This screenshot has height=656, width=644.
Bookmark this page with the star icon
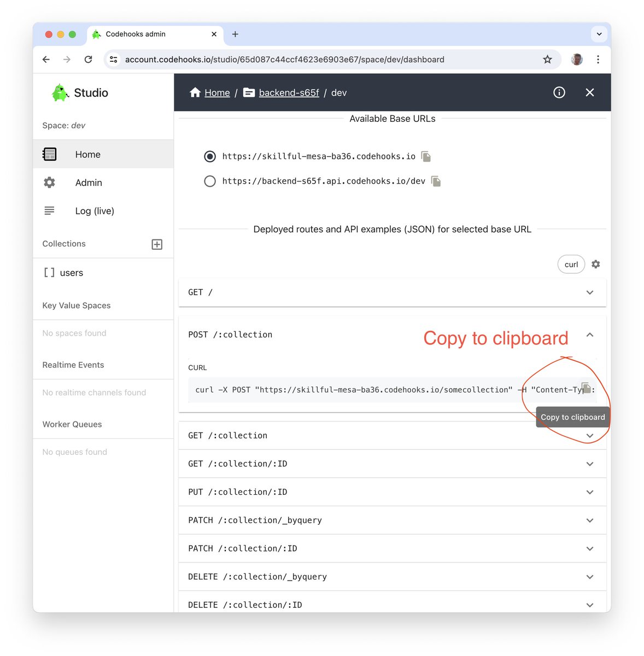[x=547, y=60]
